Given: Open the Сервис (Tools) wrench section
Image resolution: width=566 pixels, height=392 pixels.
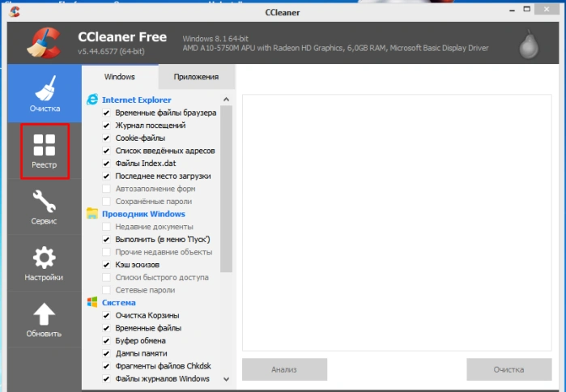Looking at the screenshot, I should pyautogui.click(x=45, y=207).
